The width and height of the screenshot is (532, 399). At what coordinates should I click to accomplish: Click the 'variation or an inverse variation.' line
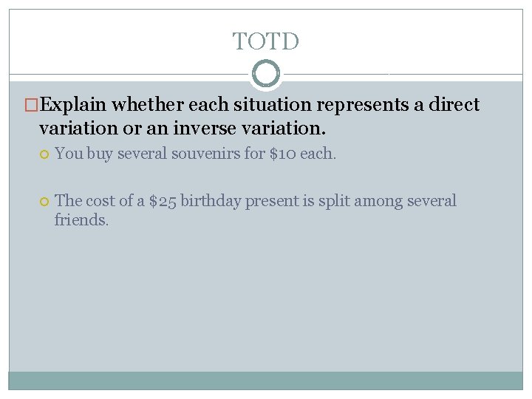181,129
